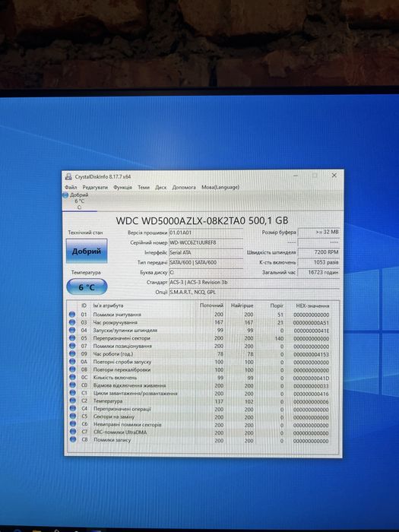This screenshot has width=399, height=532.
Task: Click status dot for C4 Перепризначені операції
Action: point(72,409)
